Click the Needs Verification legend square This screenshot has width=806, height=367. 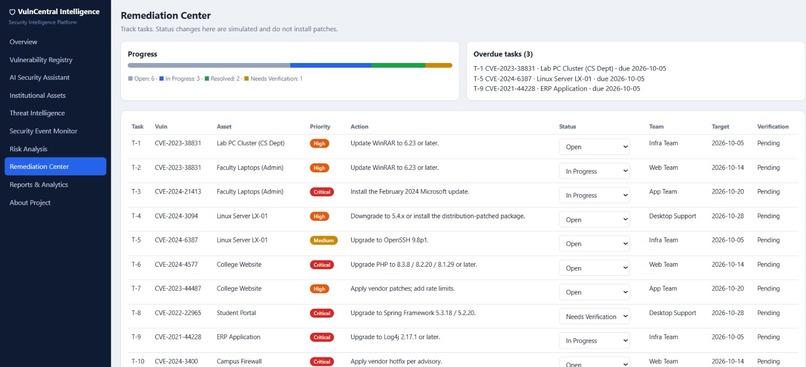point(246,79)
